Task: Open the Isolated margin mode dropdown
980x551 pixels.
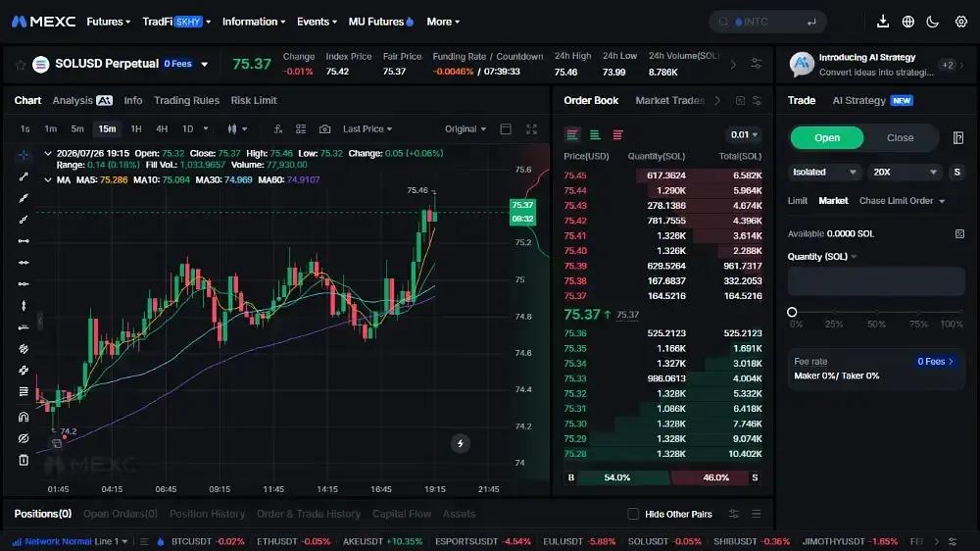Action: pos(824,172)
